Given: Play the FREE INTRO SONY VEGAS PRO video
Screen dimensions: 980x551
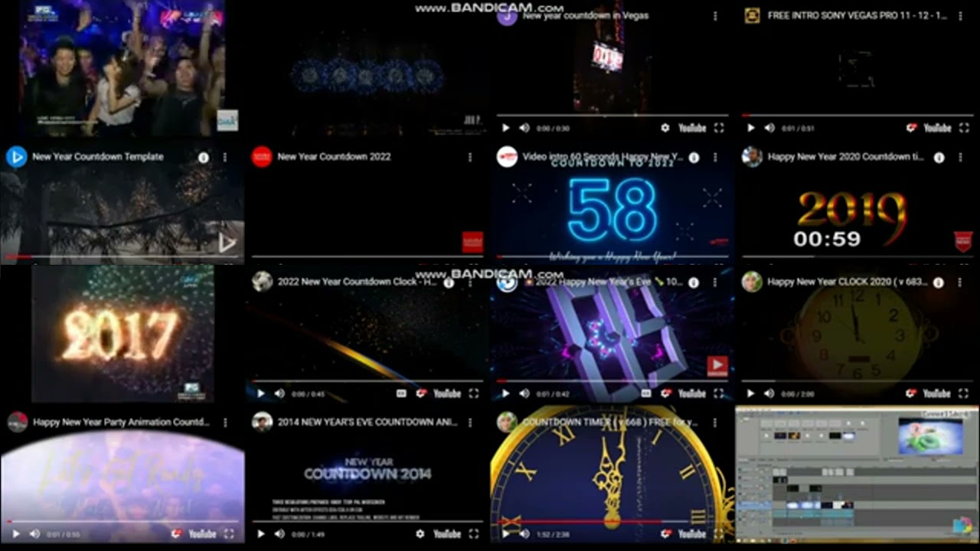Looking at the screenshot, I should (x=750, y=128).
